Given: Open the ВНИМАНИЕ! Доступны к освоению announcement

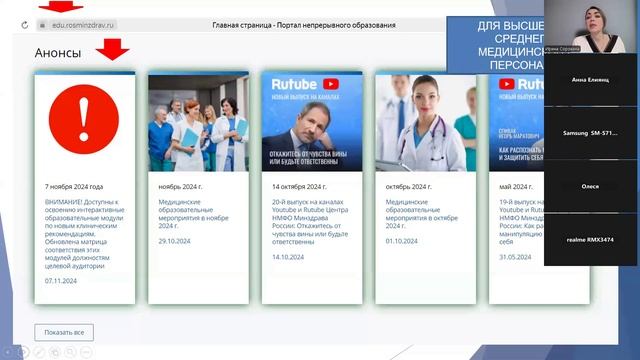Looking at the screenshot, I should (84, 234).
